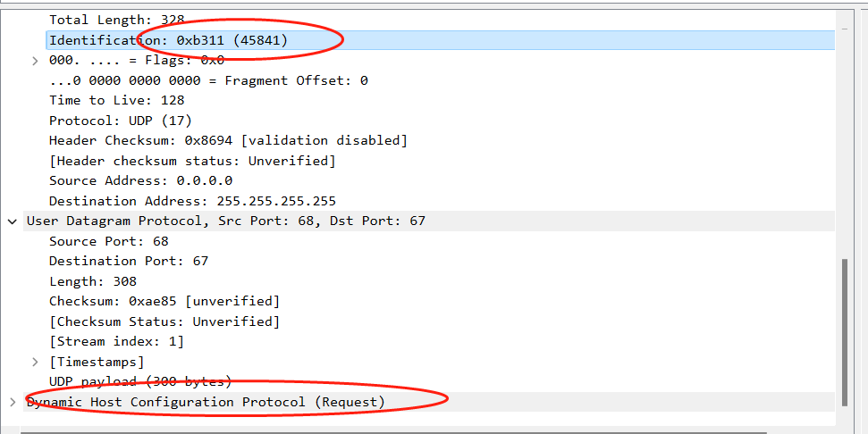The image size is (868, 434).
Task: Click the Header checksum status line
Action: point(192,161)
